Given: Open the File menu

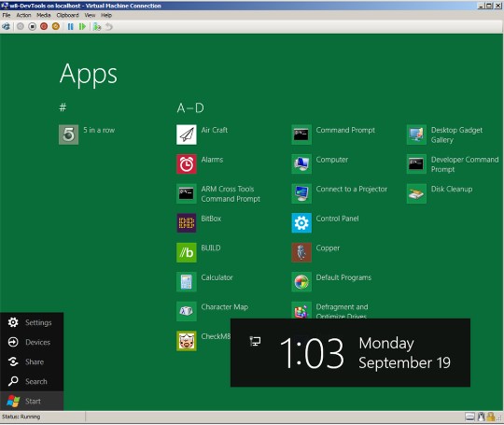Looking at the screenshot, I should (7, 15).
